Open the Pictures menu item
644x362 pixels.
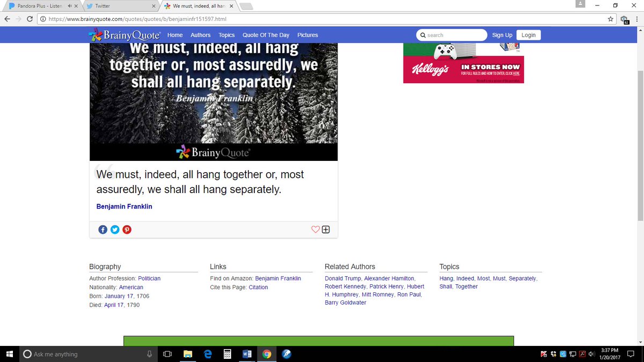308,35
